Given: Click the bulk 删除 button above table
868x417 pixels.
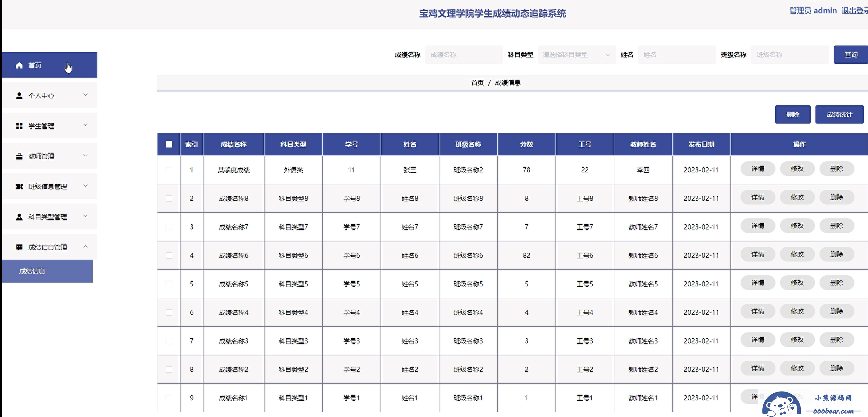Looking at the screenshot, I should 792,114.
